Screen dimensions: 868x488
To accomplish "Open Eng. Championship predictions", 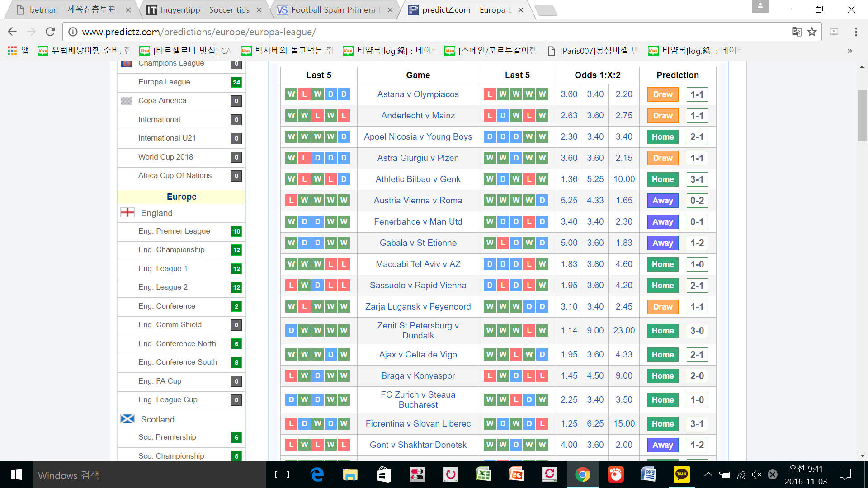I will click(171, 249).
